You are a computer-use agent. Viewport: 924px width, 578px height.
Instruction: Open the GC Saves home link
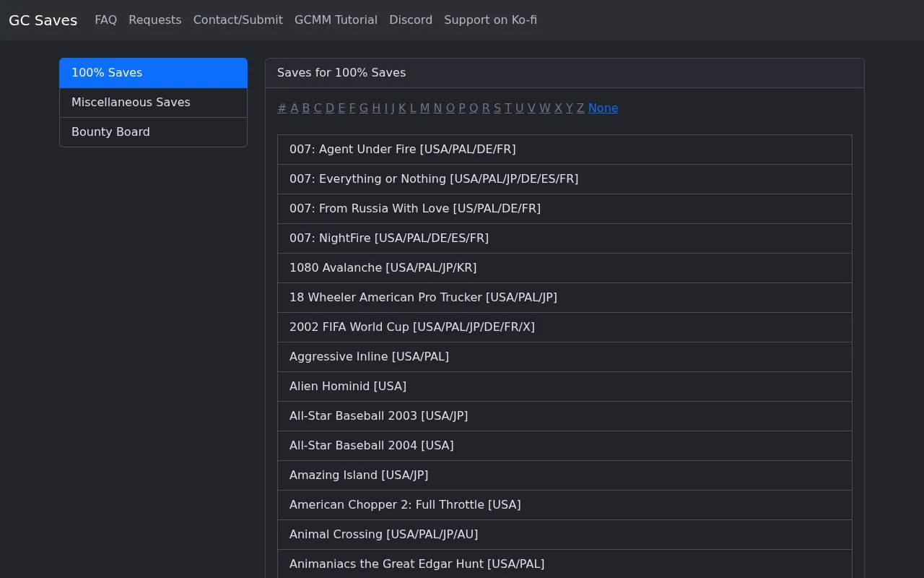pos(43,20)
